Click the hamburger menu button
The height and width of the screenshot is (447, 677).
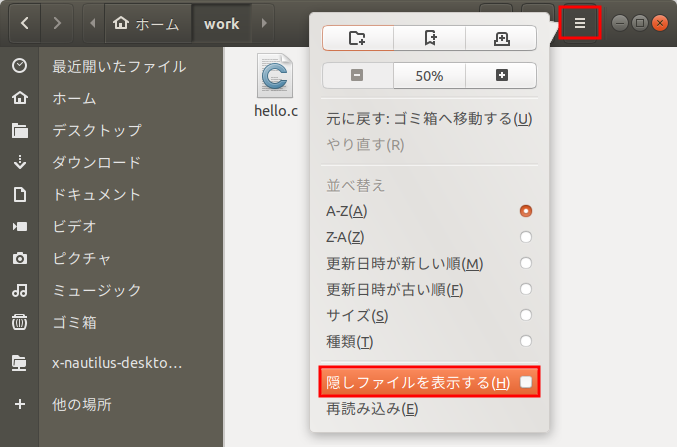pyautogui.click(x=579, y=22)
